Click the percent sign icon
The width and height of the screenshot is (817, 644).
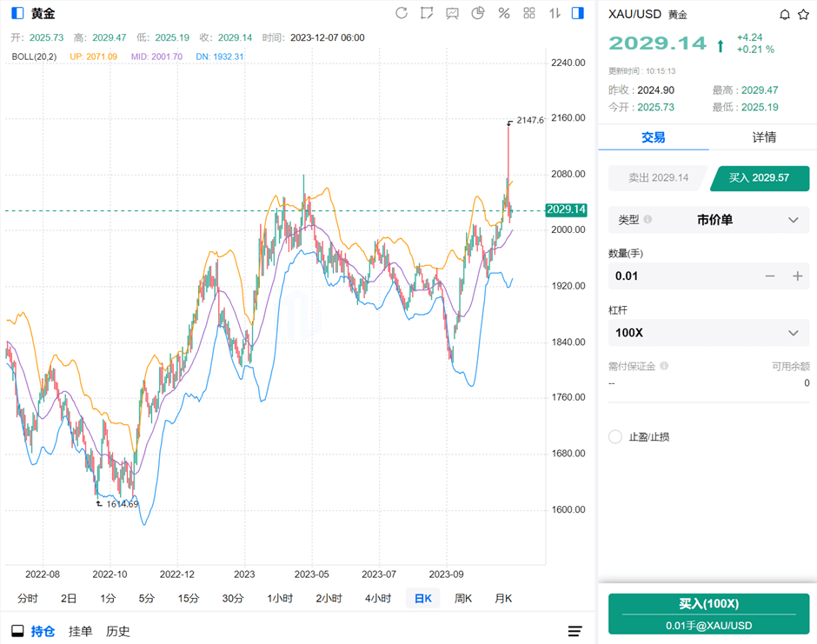pyautogui.click(x=503, y=13)
